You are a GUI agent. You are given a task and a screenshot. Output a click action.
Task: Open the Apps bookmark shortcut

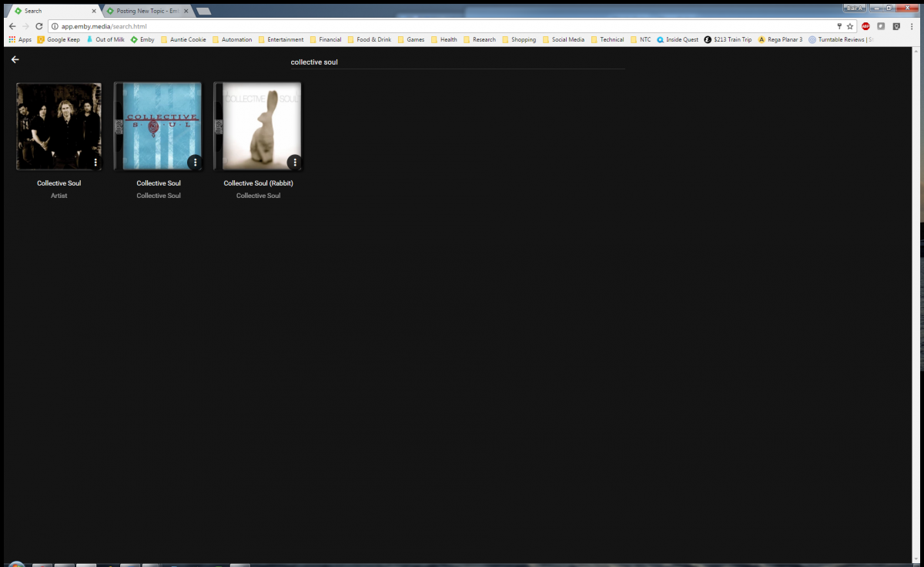tap(20, 39)
